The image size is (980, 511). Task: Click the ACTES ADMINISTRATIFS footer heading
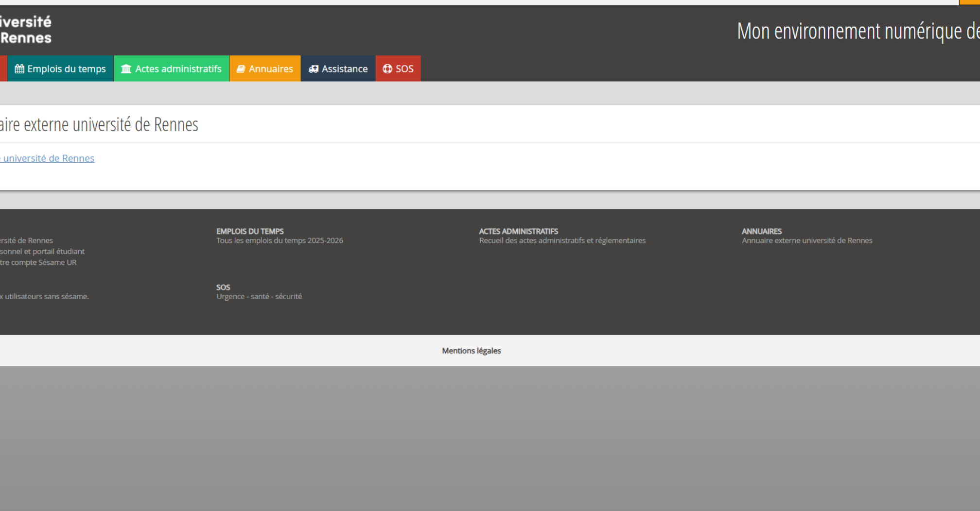[518, 231]
